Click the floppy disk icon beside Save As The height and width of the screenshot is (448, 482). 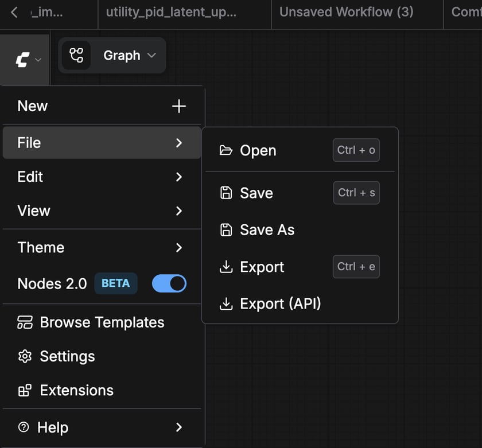[226, 230]
